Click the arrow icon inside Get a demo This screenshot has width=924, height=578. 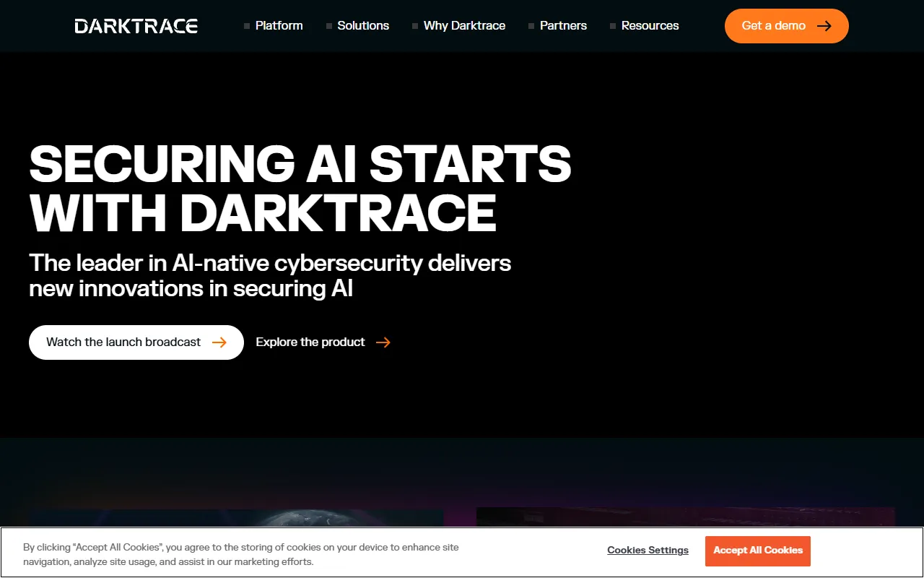[824, 26]
